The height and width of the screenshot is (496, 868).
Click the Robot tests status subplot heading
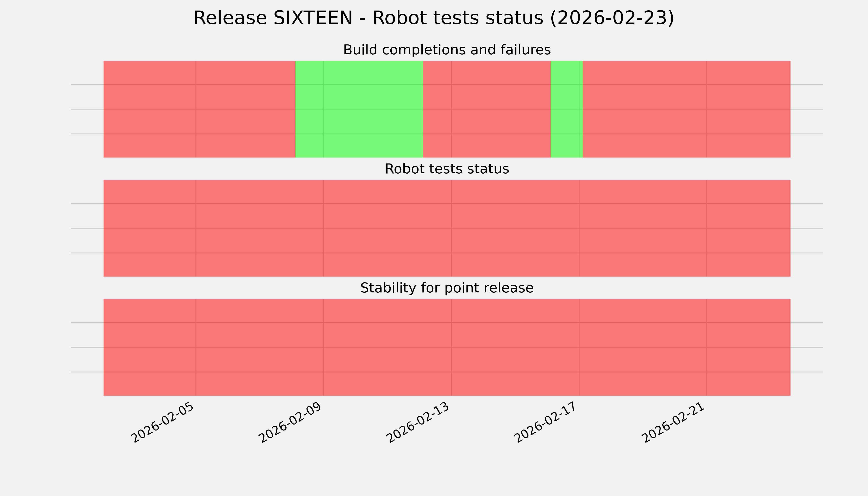pyautogui.click(x=447, y=169)
